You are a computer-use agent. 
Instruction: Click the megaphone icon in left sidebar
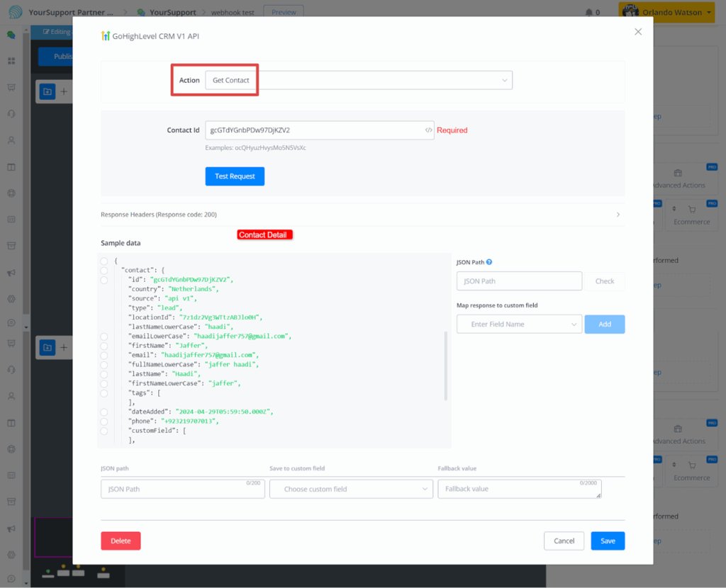(x=11, y=273)
